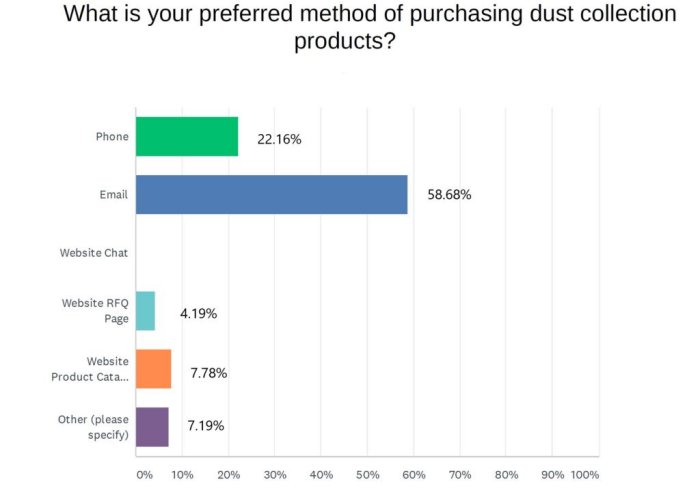
Task: Click the 22.16% value label
Action: [279, 139]
